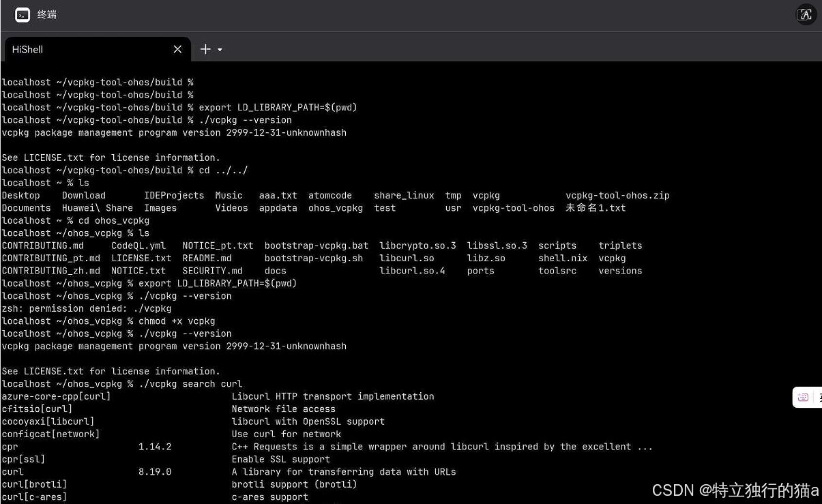Click '未命名1.txt' file name
Screen dimensions: 822x504
pyautogui.click(x=596, y=208)
